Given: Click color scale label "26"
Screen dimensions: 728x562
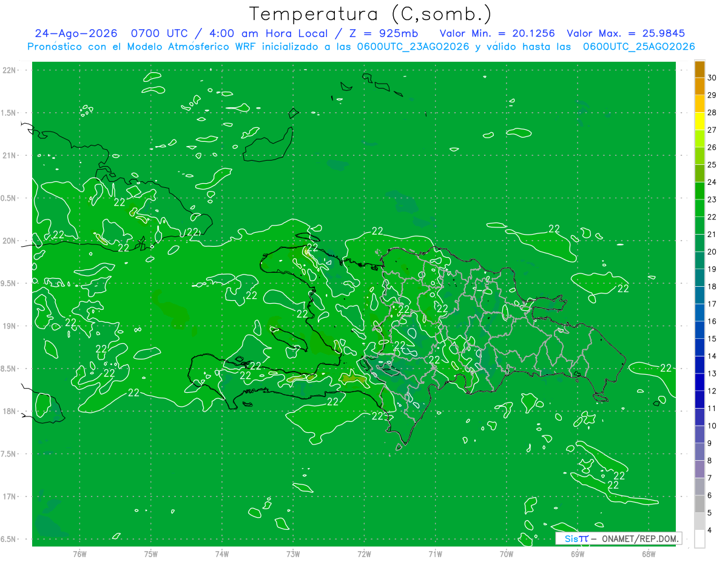Looking at the screenshot, I should 712,147.
